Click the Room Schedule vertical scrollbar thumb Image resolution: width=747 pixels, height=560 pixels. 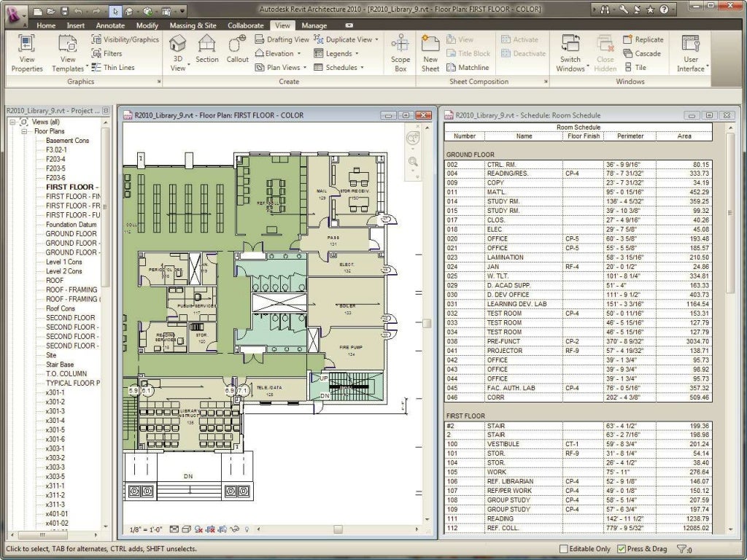[x=729, y=212]
